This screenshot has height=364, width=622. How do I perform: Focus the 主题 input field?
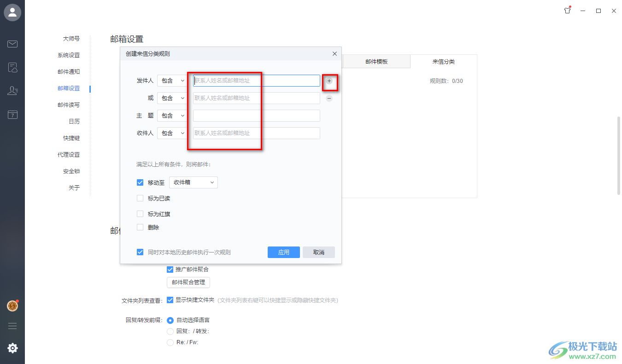[257, 116]
